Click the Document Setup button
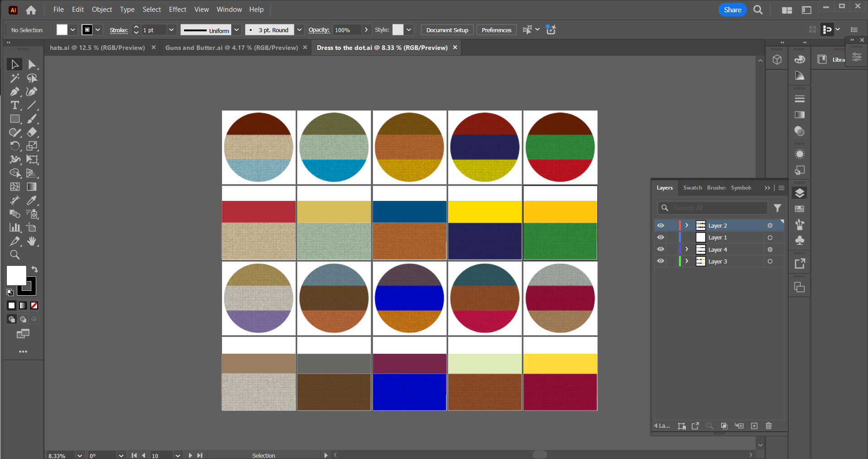Viewport: 868px width, 459px height. click(447, 30)
